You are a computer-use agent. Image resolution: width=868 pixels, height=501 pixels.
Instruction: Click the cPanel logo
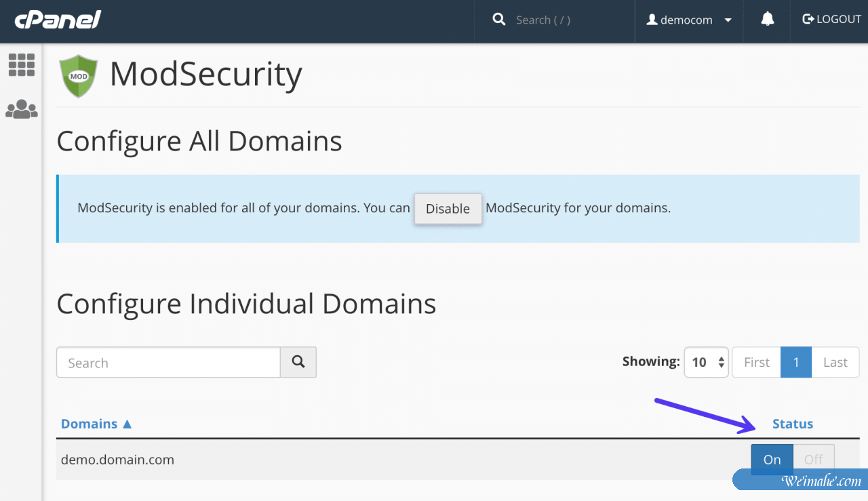coord(58,20)
